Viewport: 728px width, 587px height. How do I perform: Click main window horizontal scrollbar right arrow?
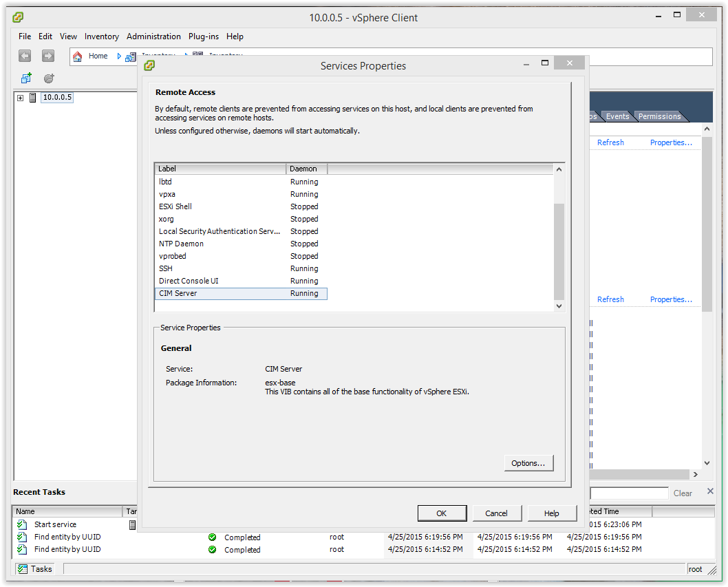[695, 474]
